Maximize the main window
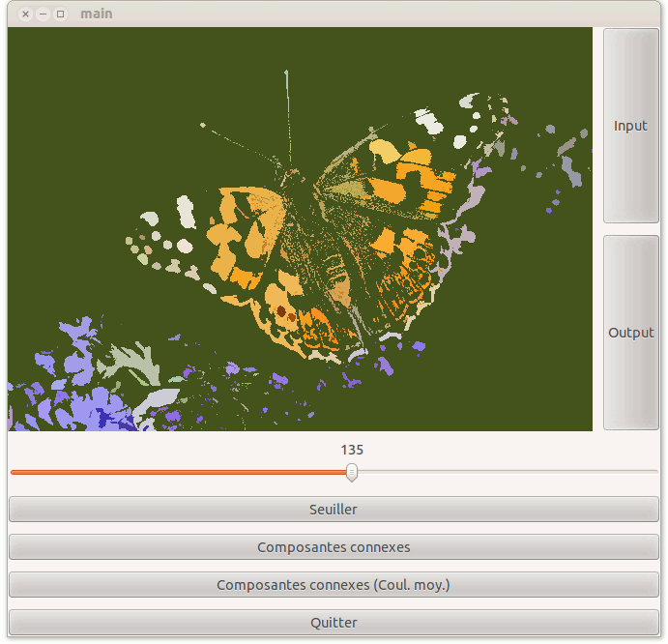 60,15
